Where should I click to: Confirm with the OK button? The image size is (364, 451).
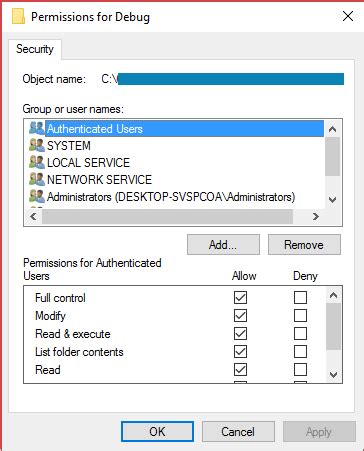coord(157,432)
